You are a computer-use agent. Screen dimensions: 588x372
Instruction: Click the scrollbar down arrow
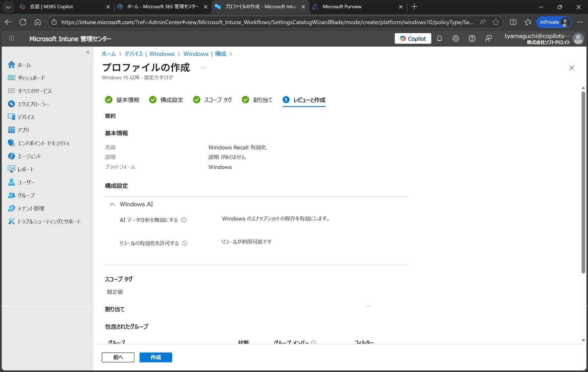pos(583,340)
